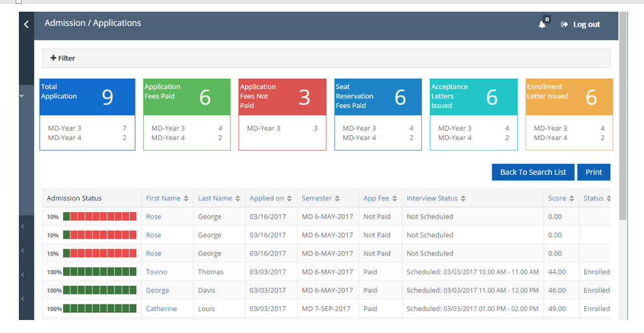644x333 pixels.
Task: Click the Log out link
Action: [x=580, y=25]
